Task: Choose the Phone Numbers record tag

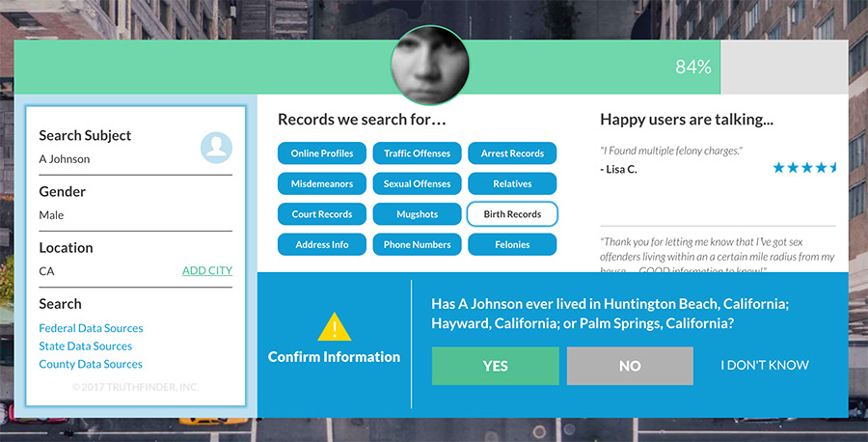Action: click(x=417, y=245)
